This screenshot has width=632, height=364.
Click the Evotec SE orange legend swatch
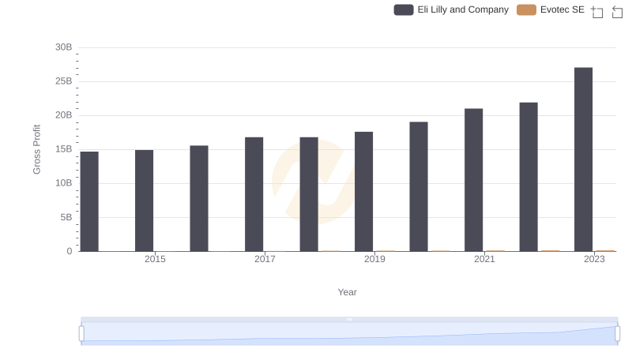(526, 9)
